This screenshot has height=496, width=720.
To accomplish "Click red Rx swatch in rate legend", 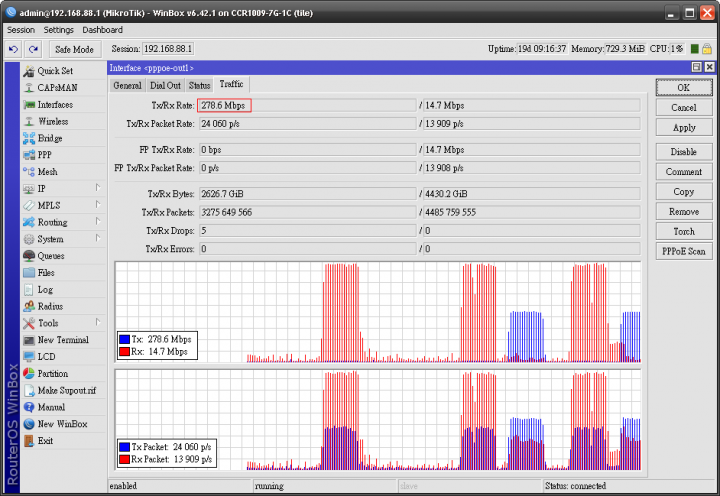I will pos(124,352).
